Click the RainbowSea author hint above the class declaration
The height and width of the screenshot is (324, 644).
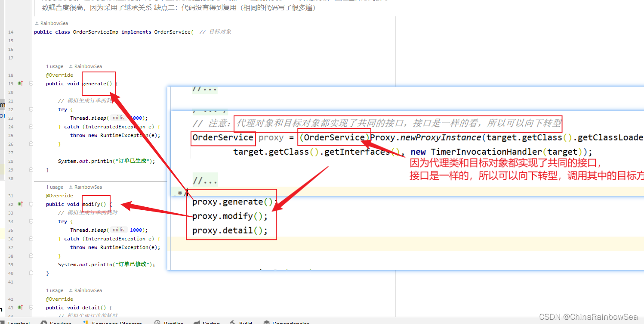pos(51,23)
